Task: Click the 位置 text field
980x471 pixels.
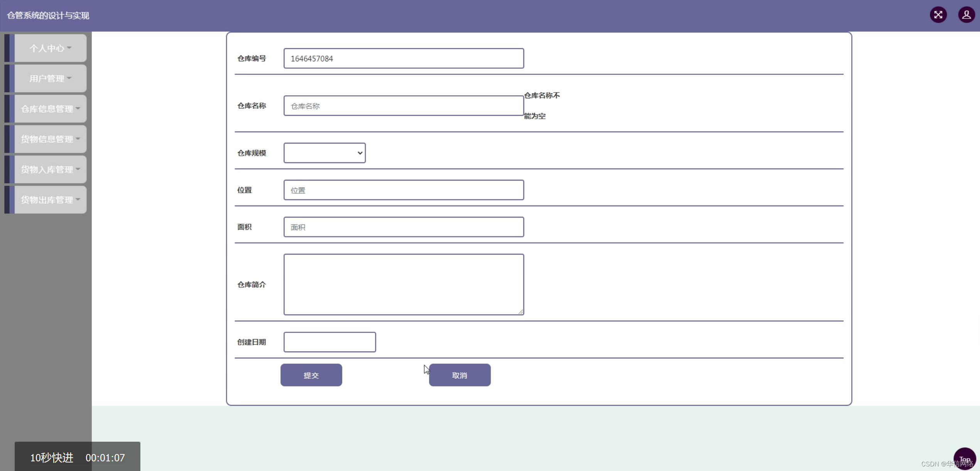Action: pos(403,190)
